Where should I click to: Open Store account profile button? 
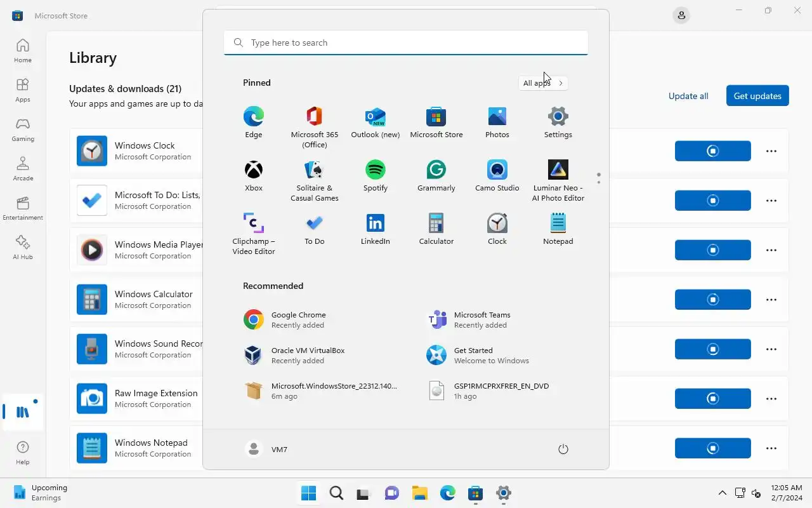(x=681, y=15)
